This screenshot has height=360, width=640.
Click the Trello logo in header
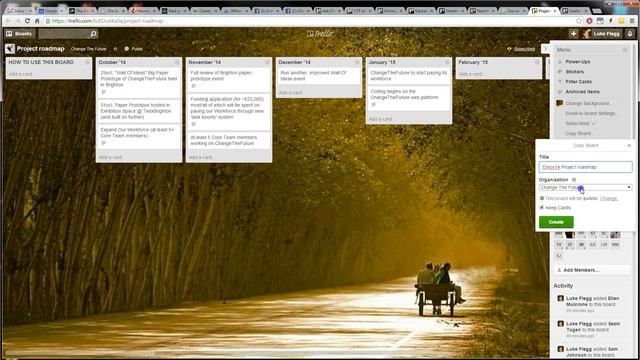pyautogui.click(x=320, y=34)
